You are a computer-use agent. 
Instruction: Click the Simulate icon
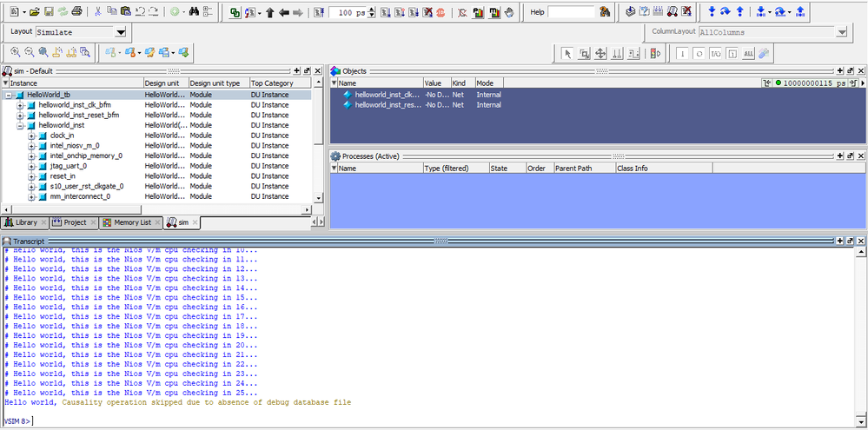[673, 11]
